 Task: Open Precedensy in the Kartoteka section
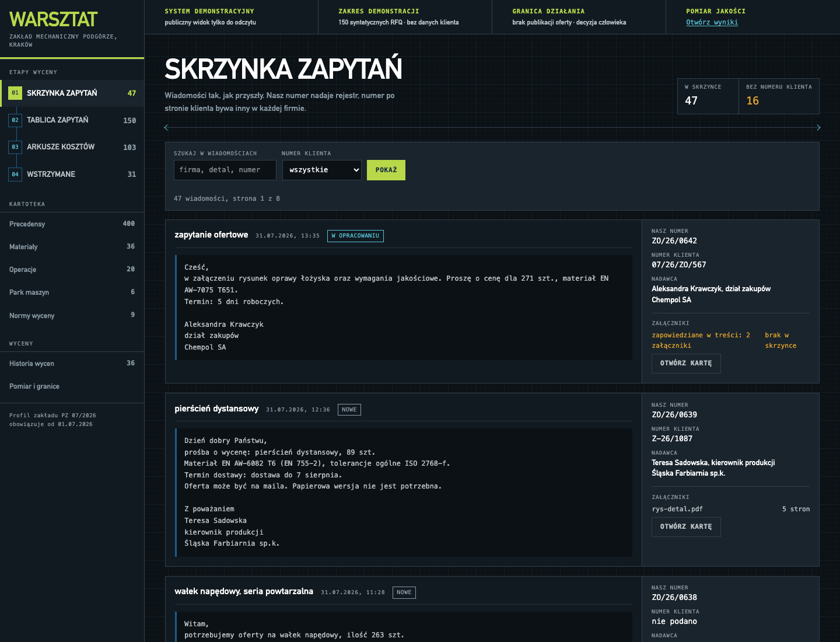[x=72, y=224]
